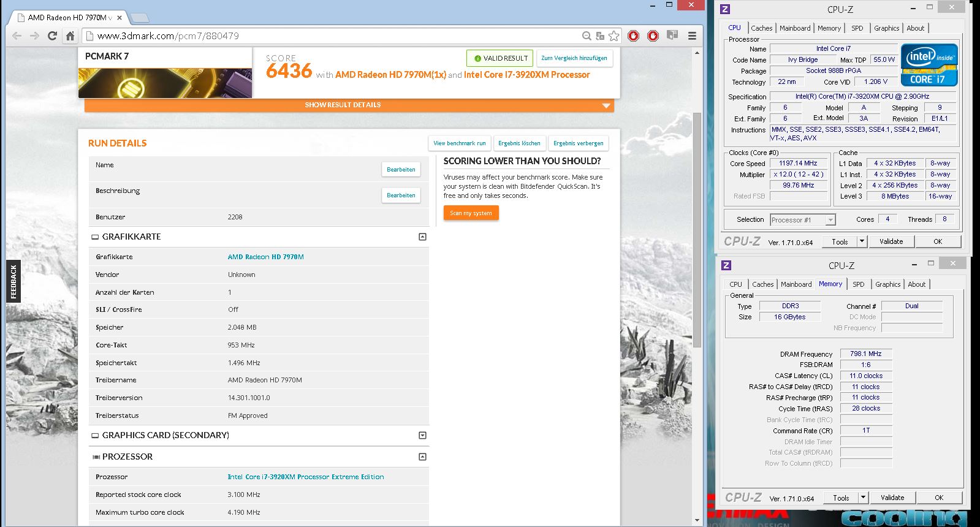The height and width of the screenshot is (527, 980).
Task: Click DRAM Frequency value 798.1 MHz
Action: [x=865, y=354]
